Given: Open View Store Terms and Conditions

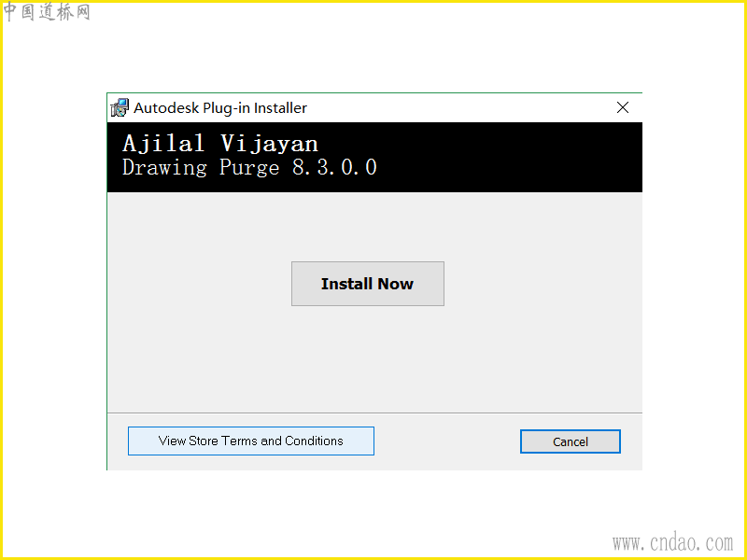Looking at the screenshot, I should coord(250,441).
